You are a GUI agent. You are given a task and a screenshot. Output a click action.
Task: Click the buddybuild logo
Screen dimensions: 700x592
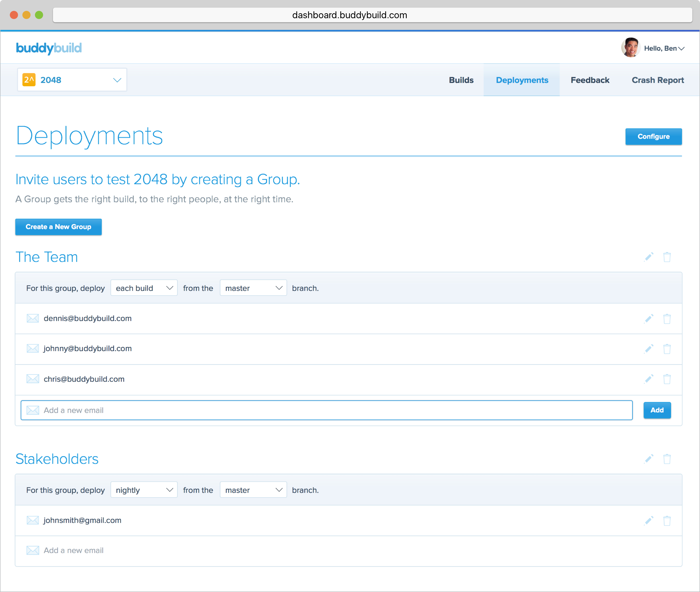[49, 48]
